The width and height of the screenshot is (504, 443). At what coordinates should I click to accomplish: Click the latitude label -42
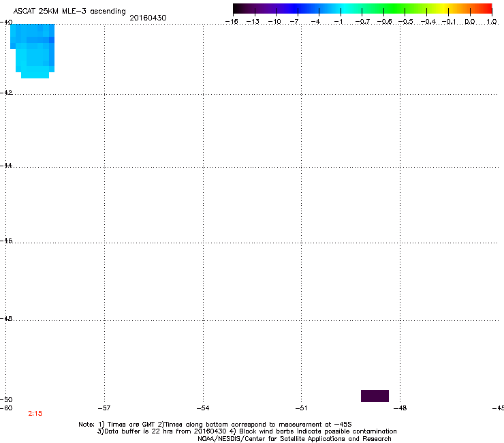(6, 92)
